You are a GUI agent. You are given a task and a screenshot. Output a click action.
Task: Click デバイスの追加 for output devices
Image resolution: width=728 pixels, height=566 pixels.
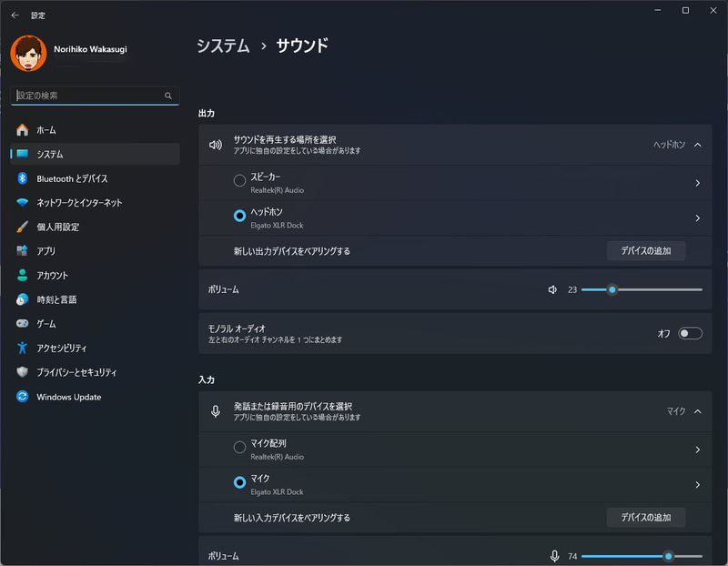[645, 250]
